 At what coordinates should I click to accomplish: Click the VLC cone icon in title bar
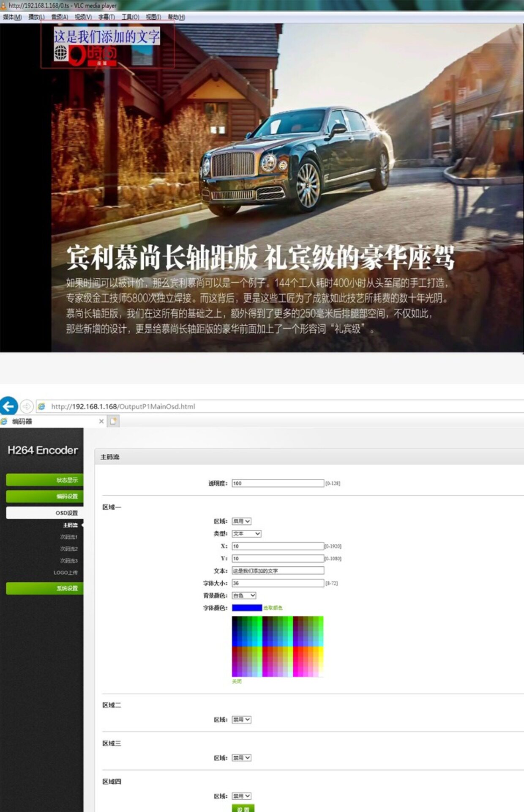tap(3, 5)
